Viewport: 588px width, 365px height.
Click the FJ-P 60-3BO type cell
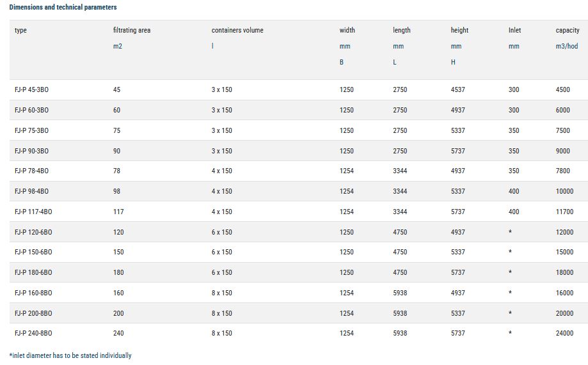click(31, 110)
